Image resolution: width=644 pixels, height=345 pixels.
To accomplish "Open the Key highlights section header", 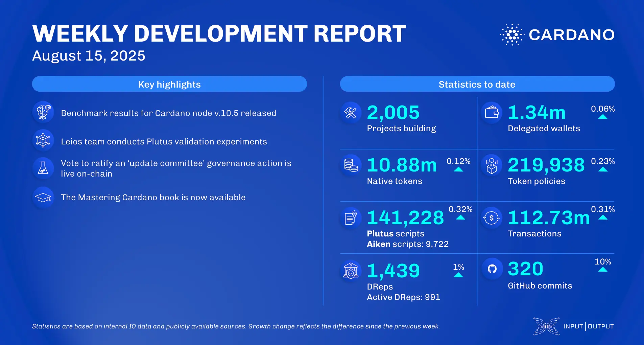I will [169, 84].
